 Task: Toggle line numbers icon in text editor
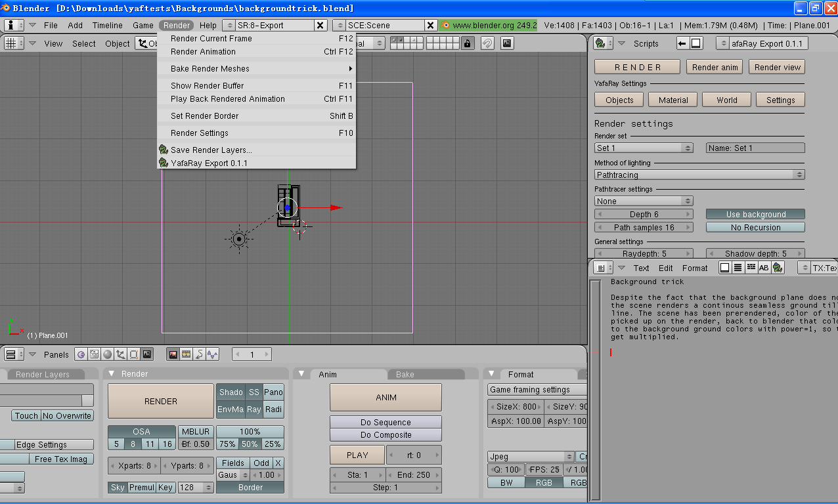click(x=738, y=268)
